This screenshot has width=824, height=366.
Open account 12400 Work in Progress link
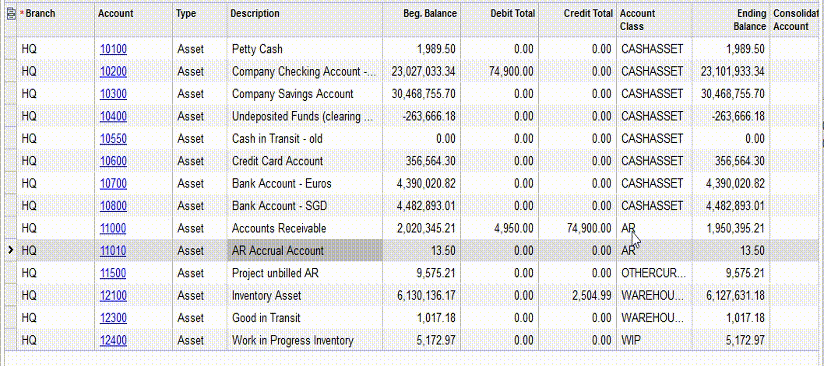(114, 340)
